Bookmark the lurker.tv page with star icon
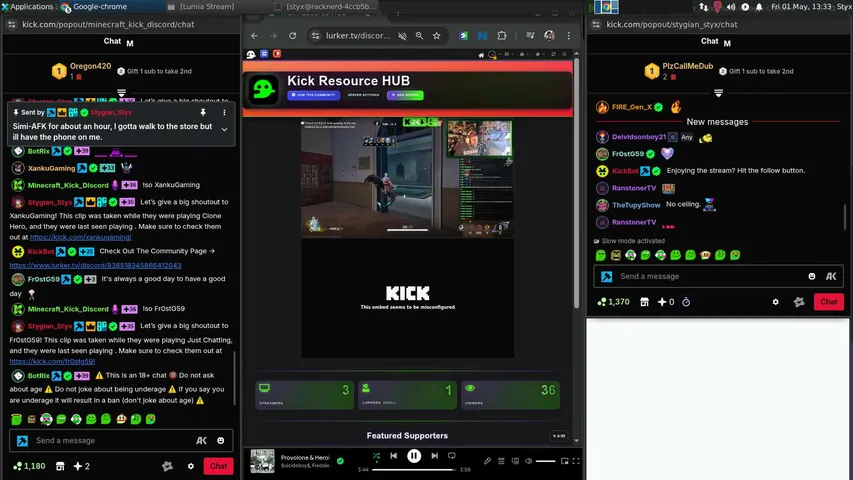This screenshot has height=480, width=853. pos(436,35)
